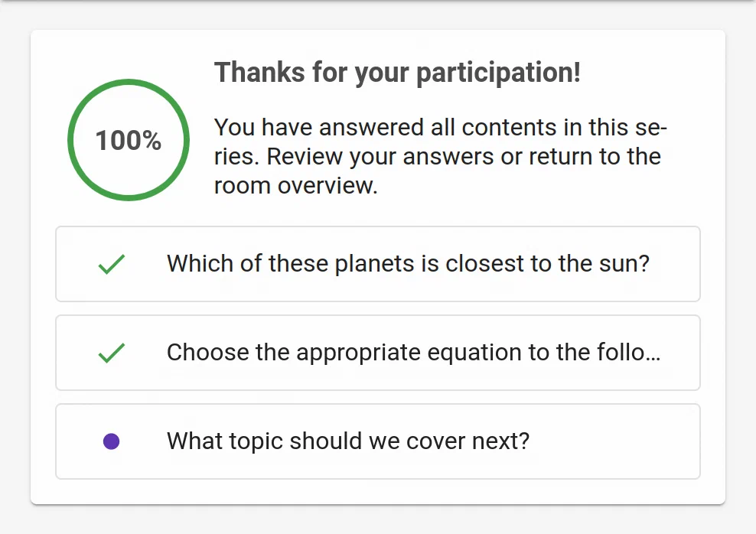Image resolution: width=756 pixels, height=534 pixels.
Task: Click "room overview." in the description text
Action: pyautogui.click(x=296, y=187)
